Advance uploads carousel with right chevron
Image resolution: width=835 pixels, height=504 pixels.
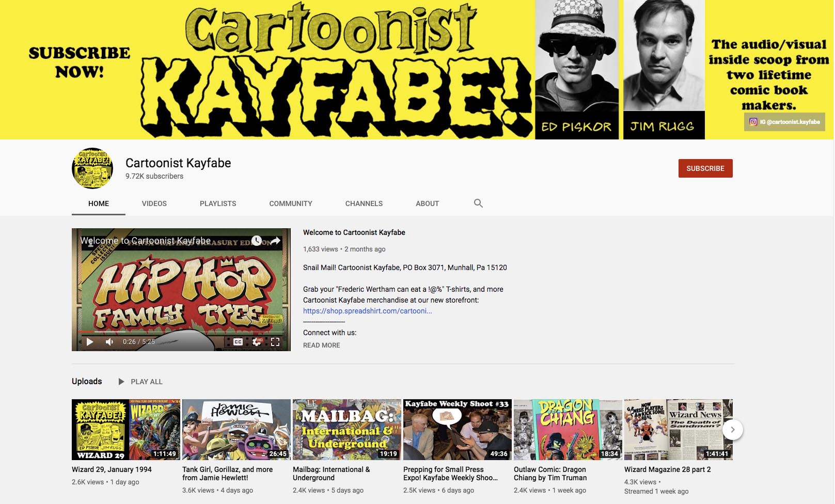(x=732, y=430)
